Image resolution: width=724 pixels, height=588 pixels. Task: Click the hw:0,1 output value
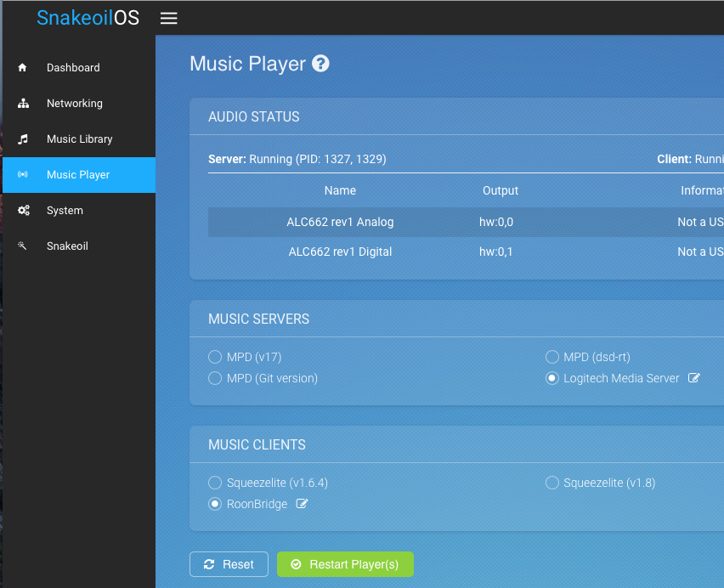496,252
